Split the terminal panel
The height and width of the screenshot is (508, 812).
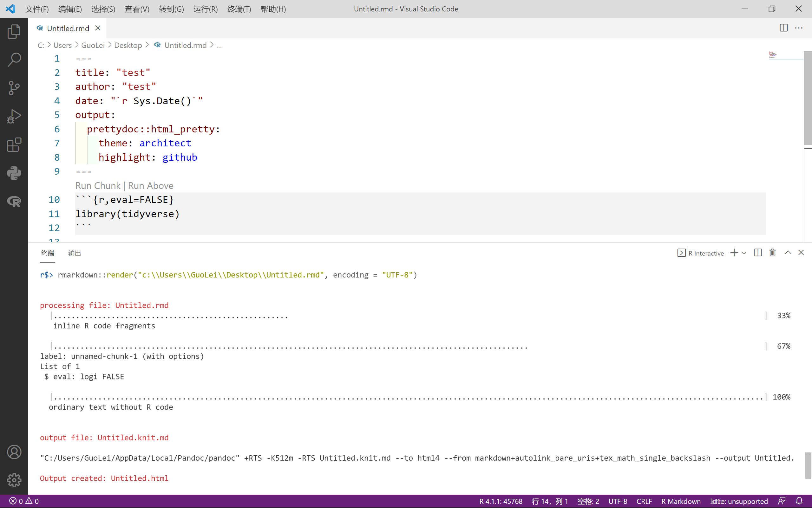coord(758,253)
